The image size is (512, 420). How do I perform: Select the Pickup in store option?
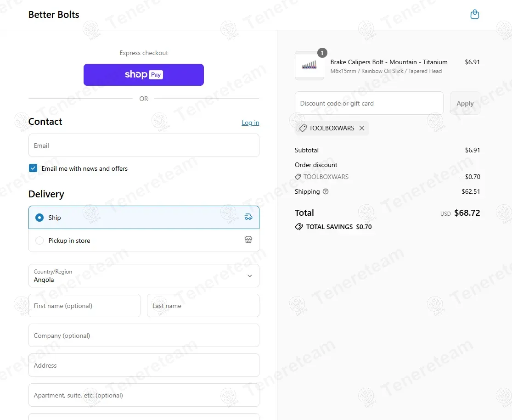(x=39, y=241)
